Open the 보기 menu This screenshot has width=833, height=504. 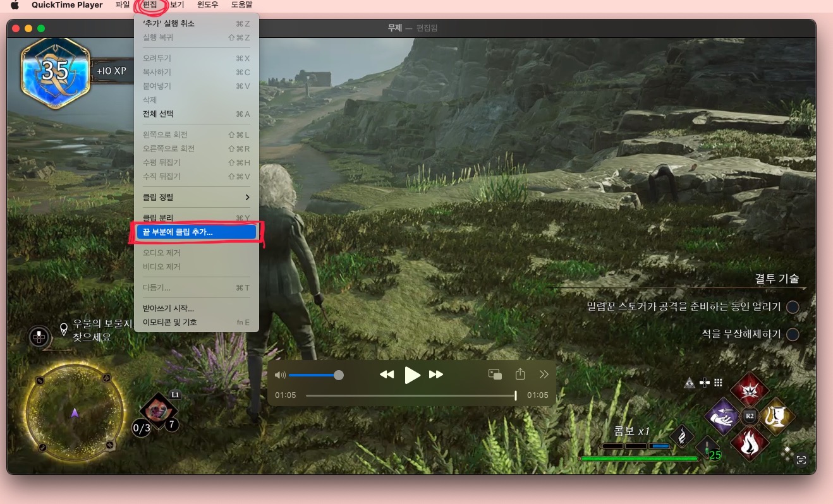click(x=177, y=5)
